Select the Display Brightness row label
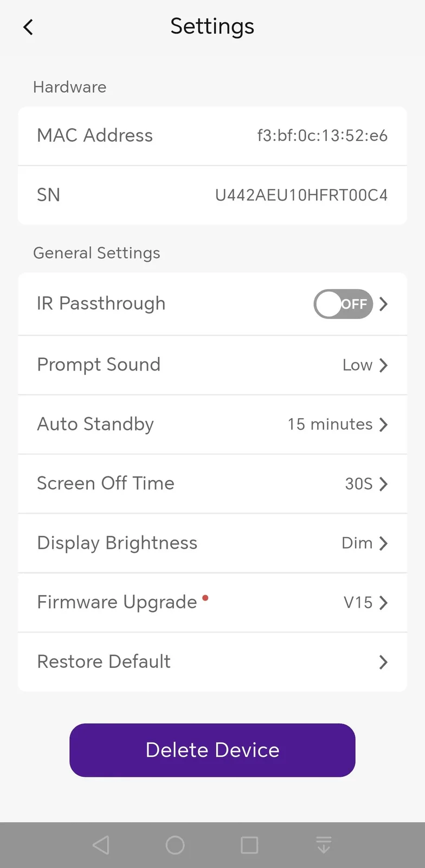 tap(117, 543)
